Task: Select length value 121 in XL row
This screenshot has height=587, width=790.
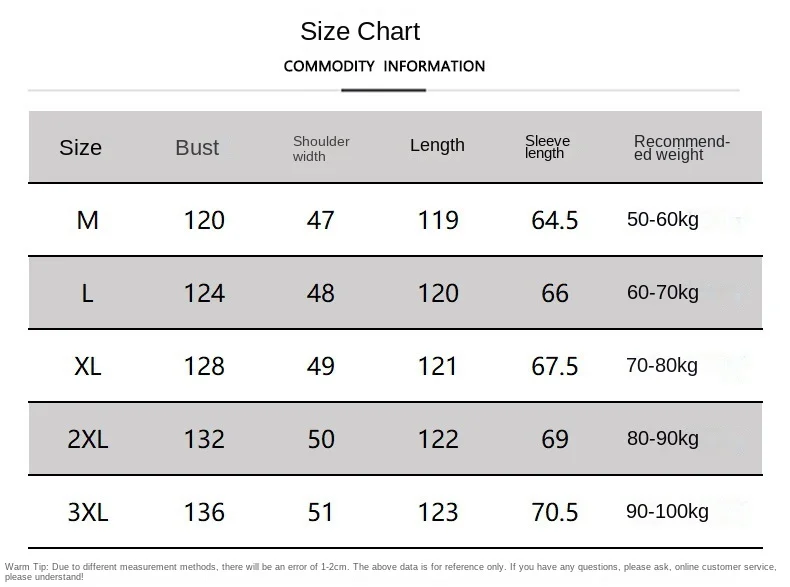Action: 437,366
